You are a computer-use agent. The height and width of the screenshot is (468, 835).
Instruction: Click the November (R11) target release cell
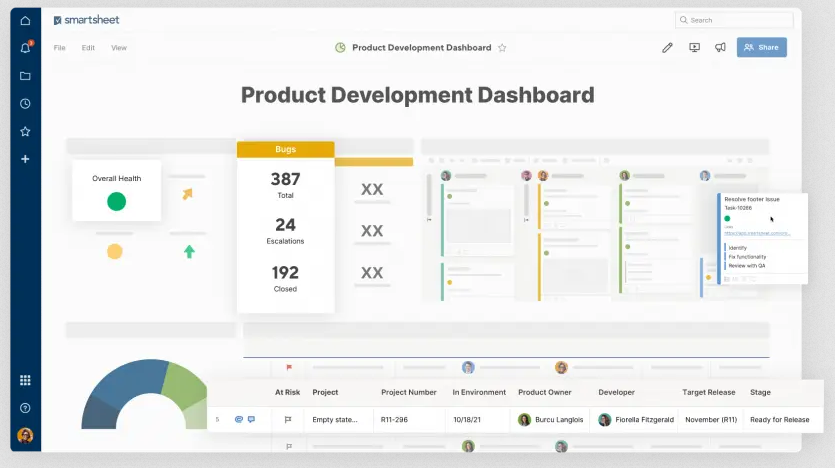click(x=711, y=420)
